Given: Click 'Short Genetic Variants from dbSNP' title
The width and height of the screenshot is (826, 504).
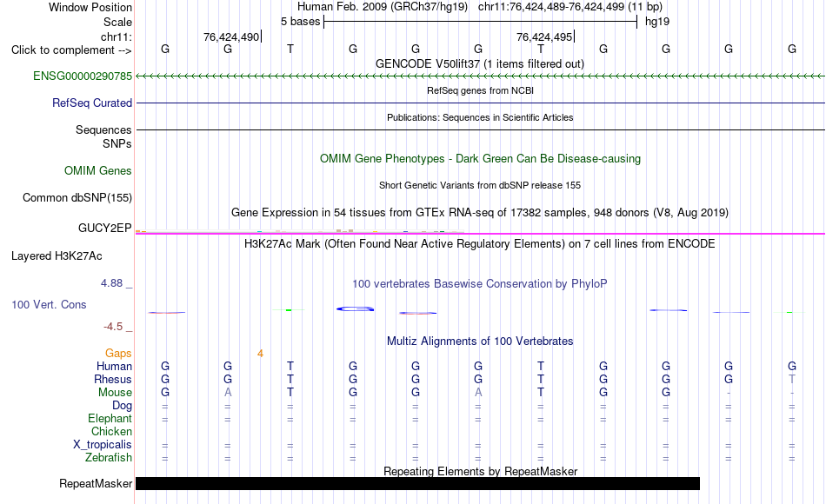Looking at the screenshot, I should 480,185.
